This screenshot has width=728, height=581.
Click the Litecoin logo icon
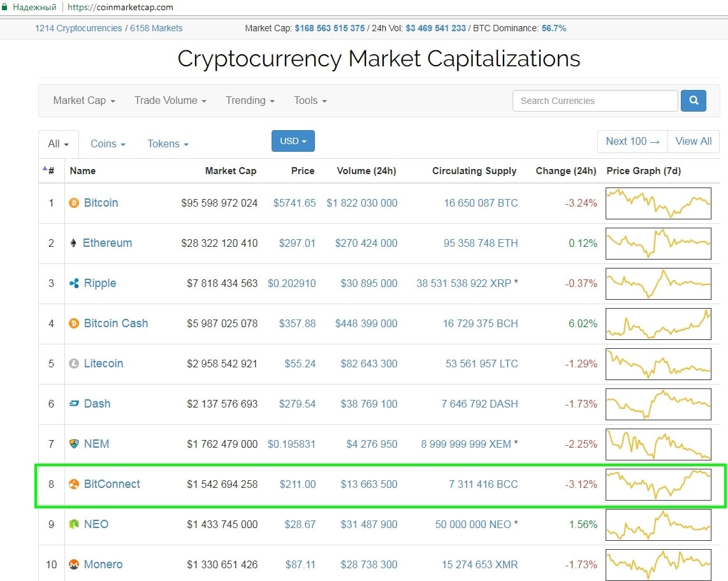click(x=74, y=364)
